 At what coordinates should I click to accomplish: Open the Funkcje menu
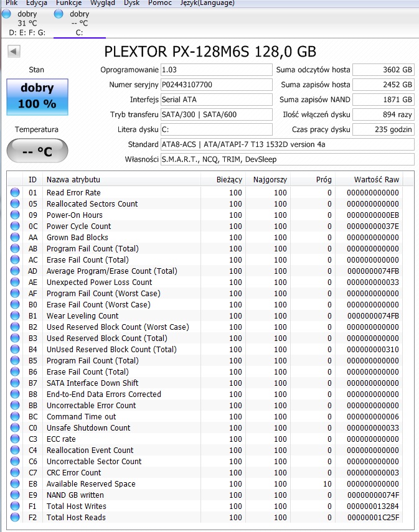tap(68, 2)
